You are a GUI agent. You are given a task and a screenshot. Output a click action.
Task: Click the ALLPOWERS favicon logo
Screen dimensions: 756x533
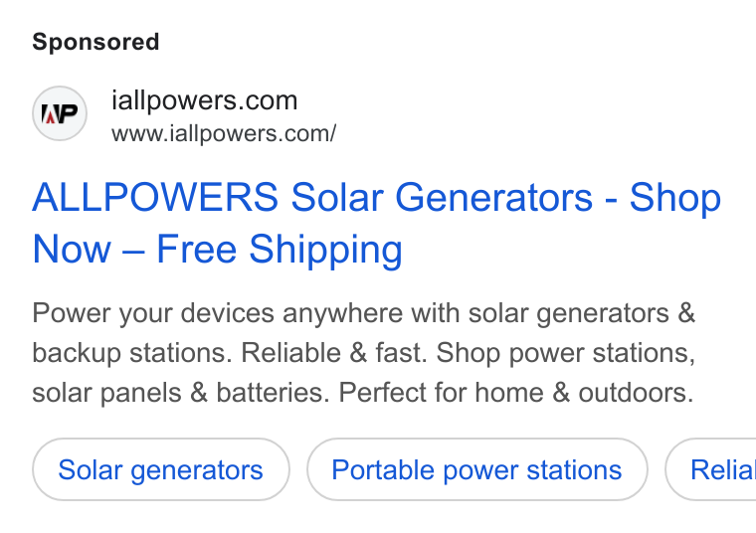(x=60, y=113)
